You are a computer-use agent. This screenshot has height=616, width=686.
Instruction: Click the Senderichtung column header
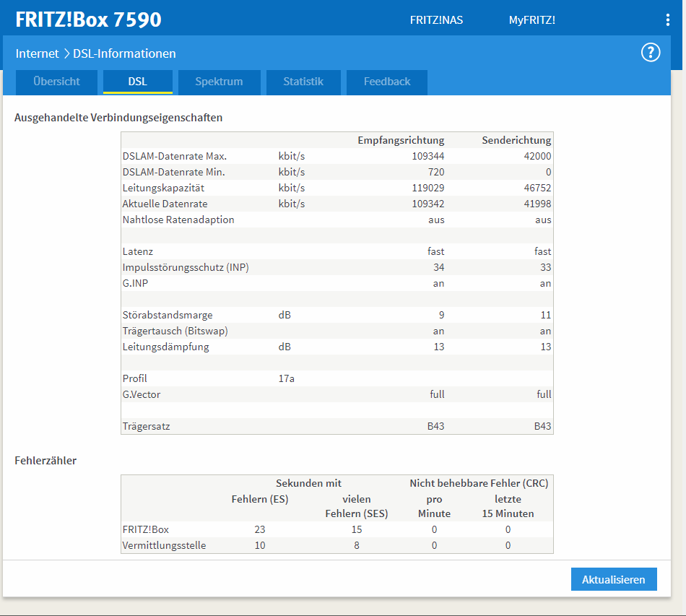516,140
